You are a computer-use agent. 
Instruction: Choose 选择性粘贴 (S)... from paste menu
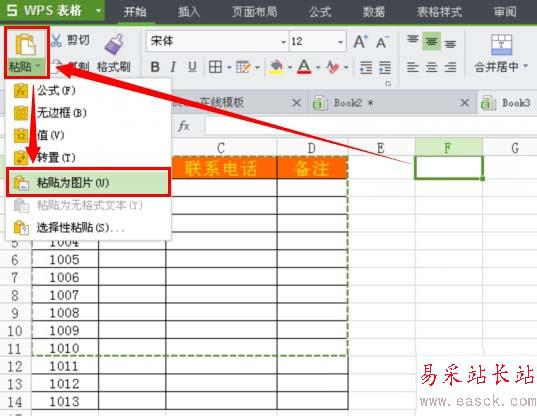88,227
